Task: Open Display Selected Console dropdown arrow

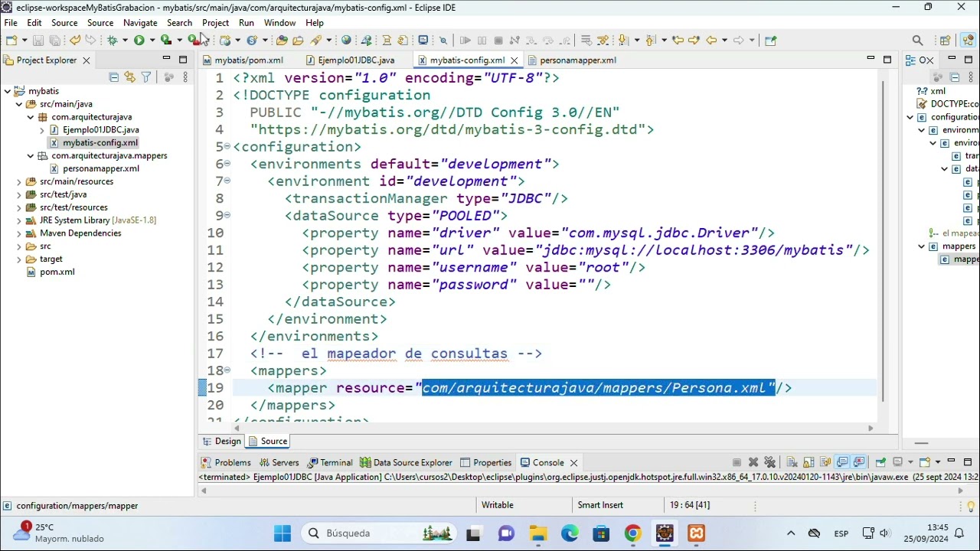Action: 910,462
